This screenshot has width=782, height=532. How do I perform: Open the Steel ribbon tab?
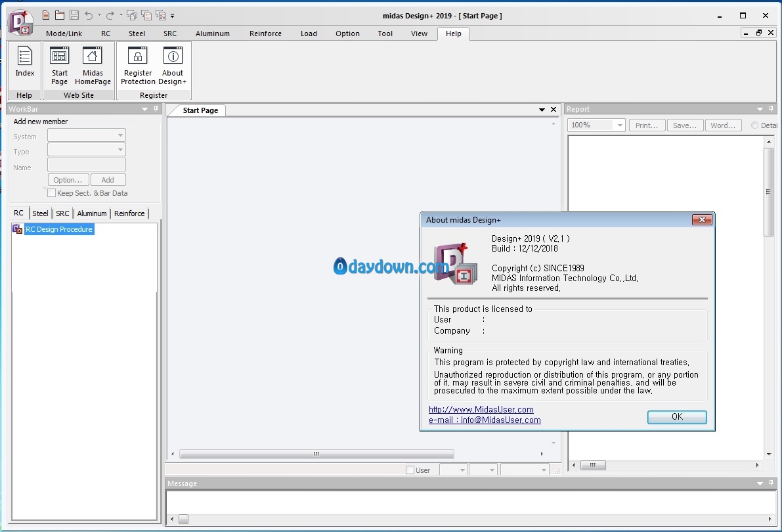(137, 33)
